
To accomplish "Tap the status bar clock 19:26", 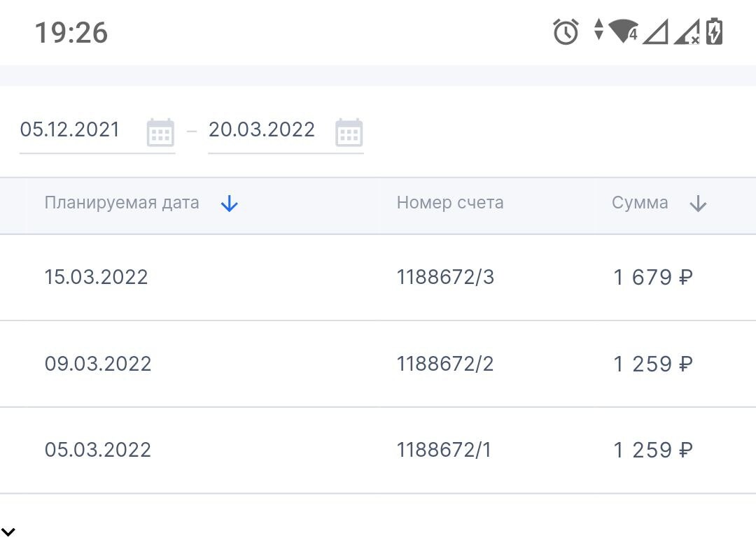I will tap(71, 32).
